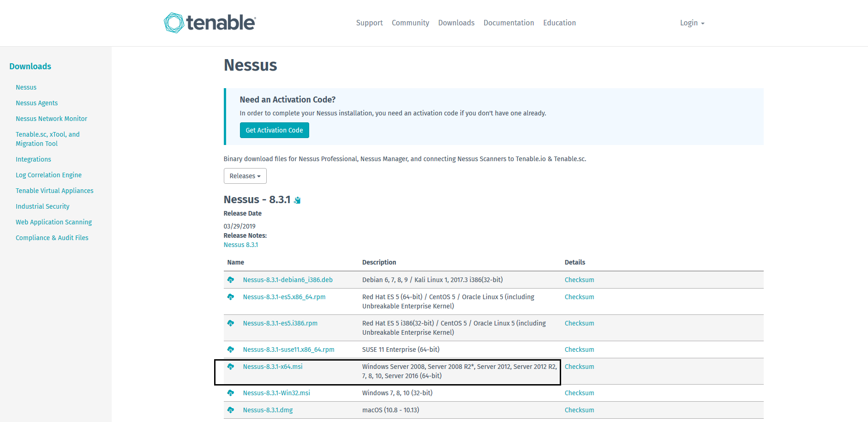Click the Tenable logo icon
The image size is (868, 422).
pos(174,23)
